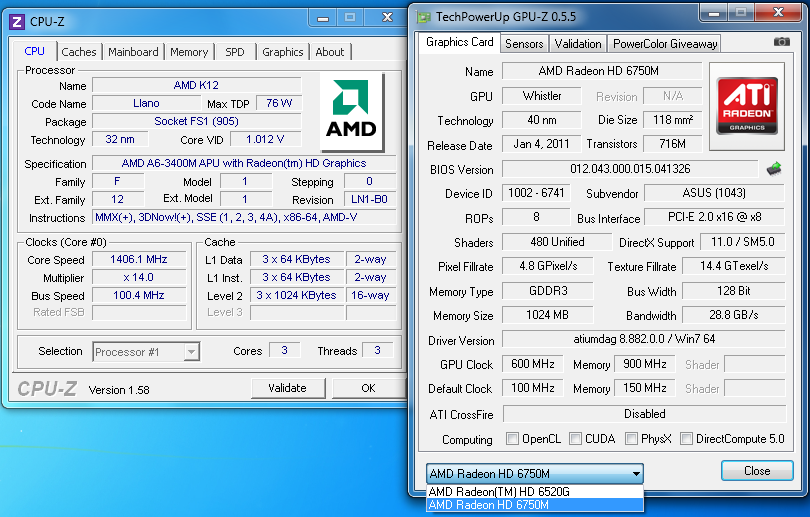Open the PowerColor Giveaway tab

pyautogui.click(x=665, y=44)
